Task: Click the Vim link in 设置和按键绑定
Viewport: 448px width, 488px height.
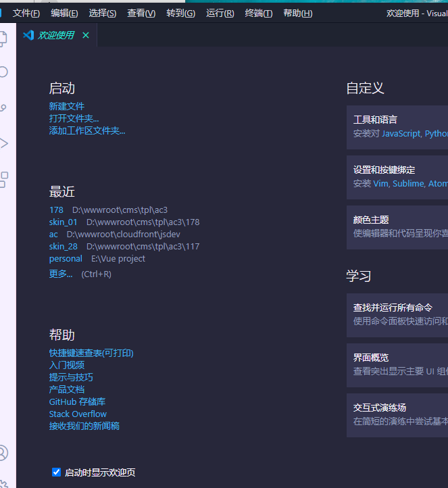Action: 381,184
